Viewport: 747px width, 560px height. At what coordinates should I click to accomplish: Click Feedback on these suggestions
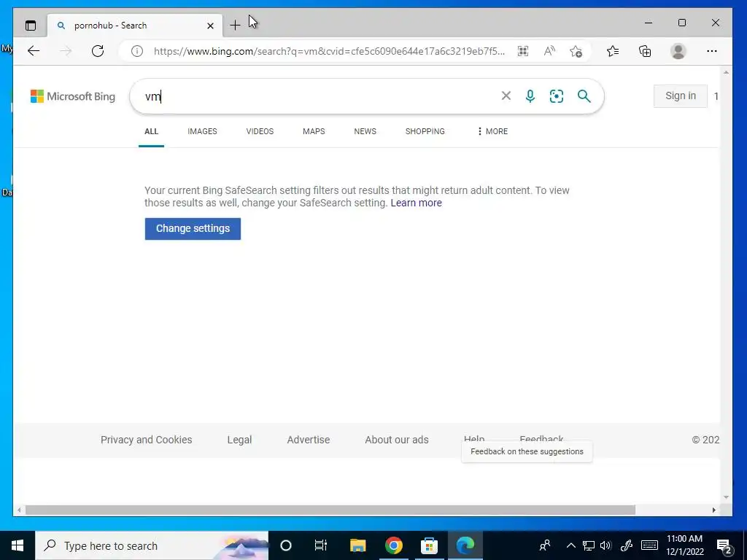tap(527, 451)
